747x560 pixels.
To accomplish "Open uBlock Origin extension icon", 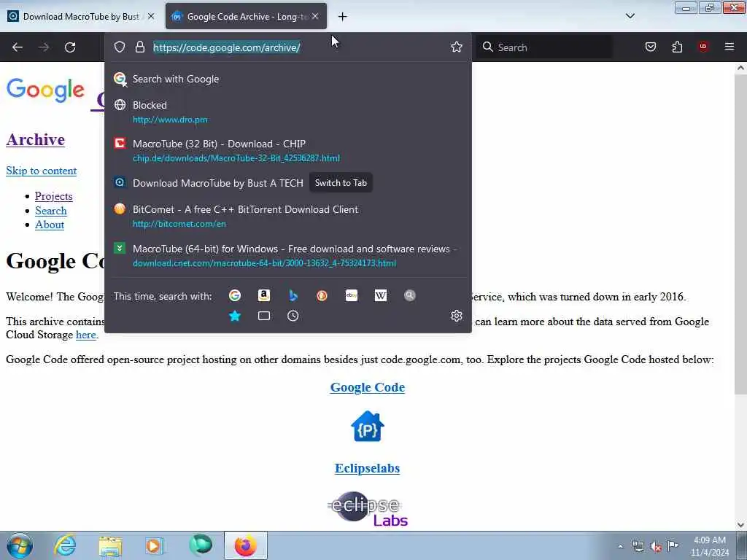I will [703, 47].
